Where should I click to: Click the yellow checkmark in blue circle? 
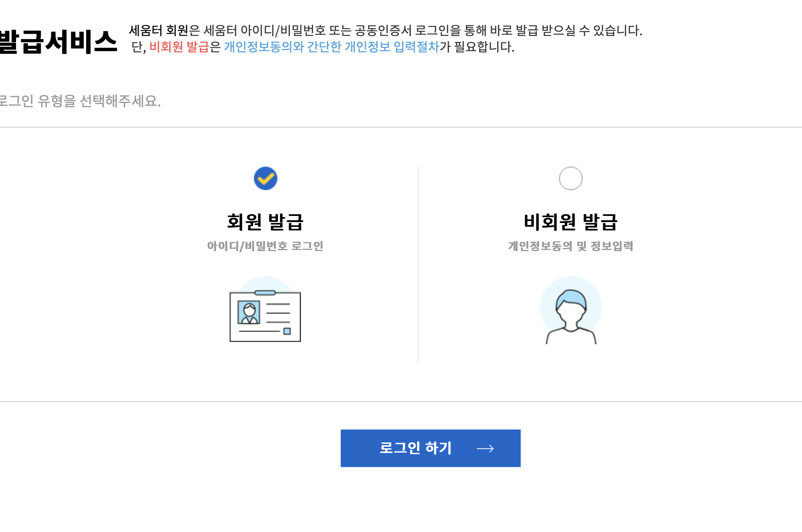click(x=265, y=178)
